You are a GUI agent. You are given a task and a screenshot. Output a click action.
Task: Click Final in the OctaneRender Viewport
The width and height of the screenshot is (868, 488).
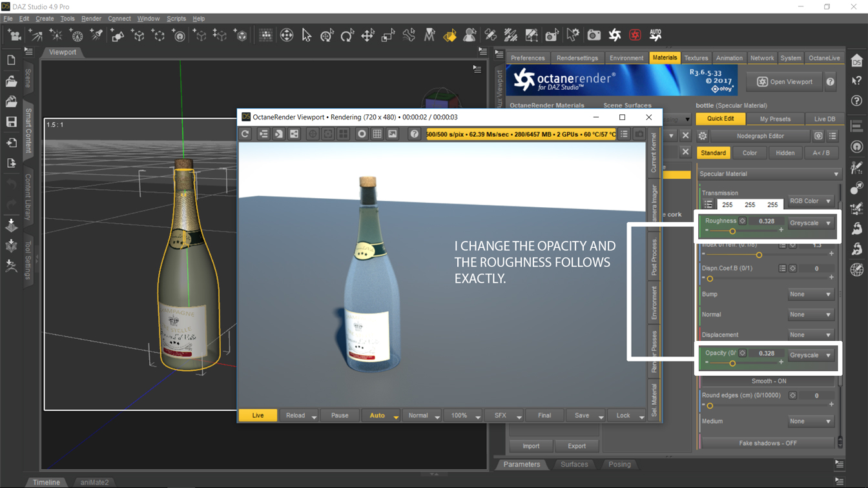pos(544,416)
